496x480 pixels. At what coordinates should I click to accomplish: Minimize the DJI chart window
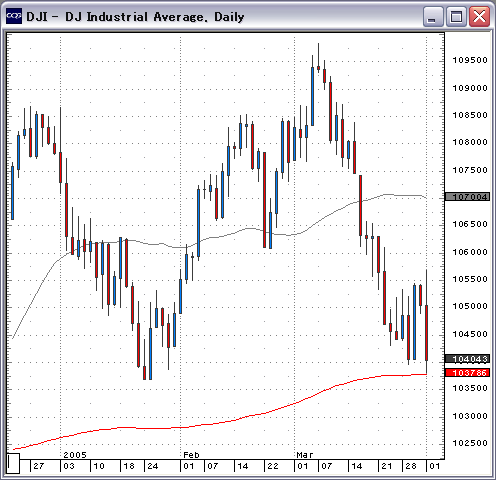pos(433,16)
